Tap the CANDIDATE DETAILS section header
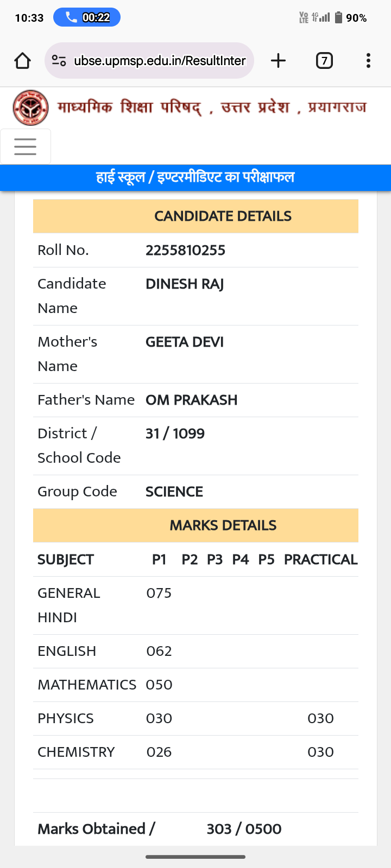 [x=223, y=216]
